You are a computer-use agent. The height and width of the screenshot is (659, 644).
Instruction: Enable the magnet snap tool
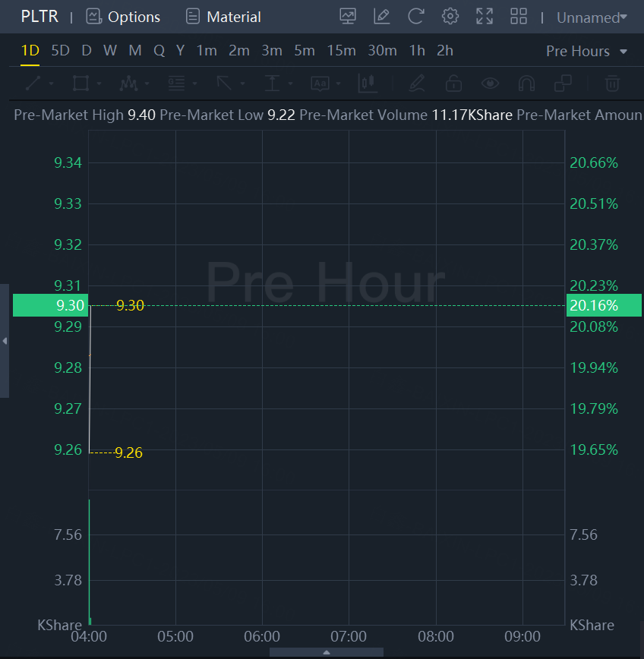(x=526, y=83)
